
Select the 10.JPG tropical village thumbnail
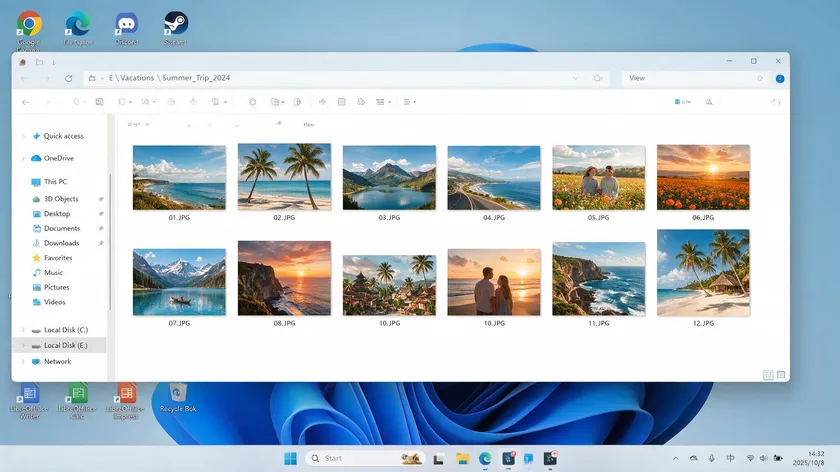[x=389, y=285]
